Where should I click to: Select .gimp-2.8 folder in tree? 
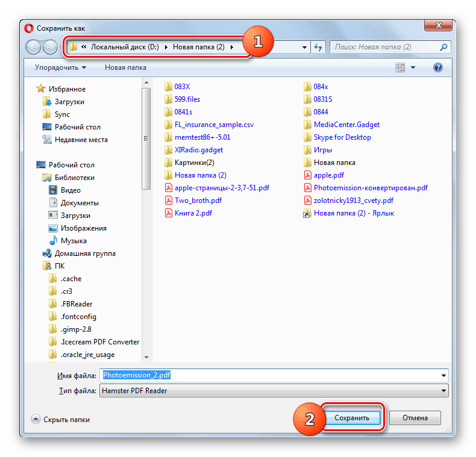76,329
